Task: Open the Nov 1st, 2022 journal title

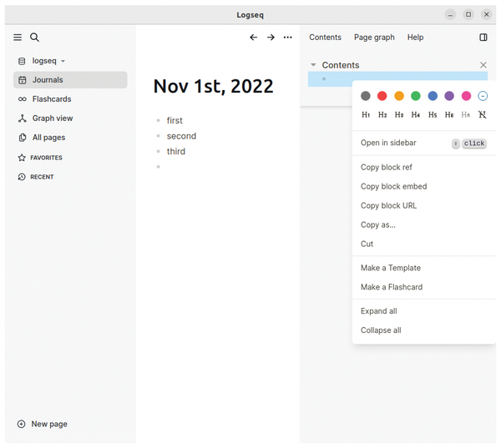Action: (x=213, y=86)
